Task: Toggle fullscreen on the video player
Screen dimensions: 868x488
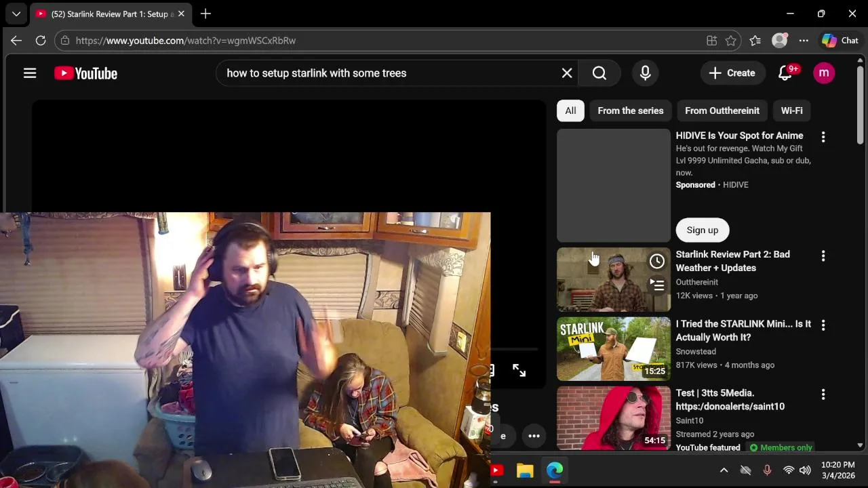Action: (519, 370)
